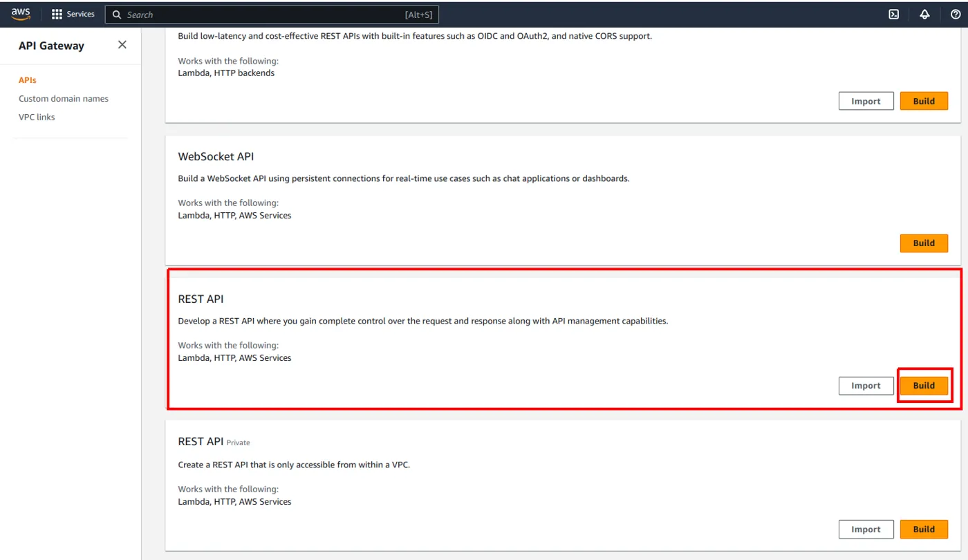Click the AWS logo

point(21,15)
